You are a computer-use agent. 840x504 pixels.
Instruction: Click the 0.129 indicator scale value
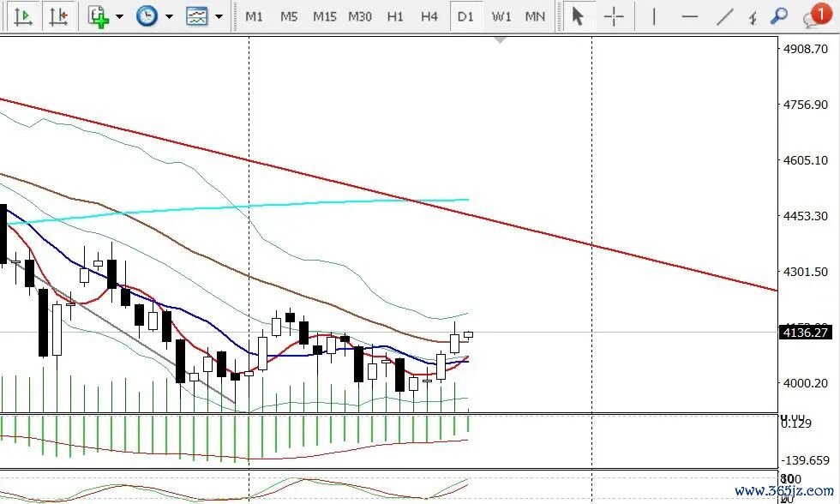click(x=796, y=423)
